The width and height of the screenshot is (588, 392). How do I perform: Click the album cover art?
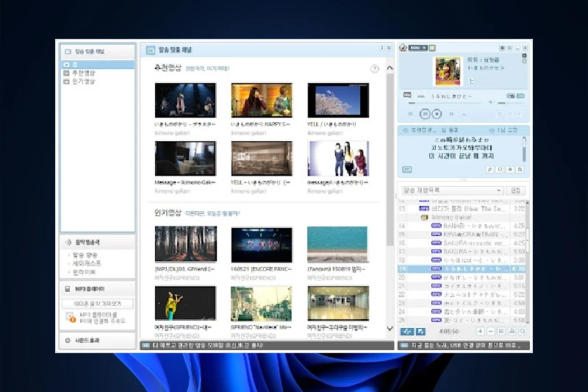click(448, 71)
